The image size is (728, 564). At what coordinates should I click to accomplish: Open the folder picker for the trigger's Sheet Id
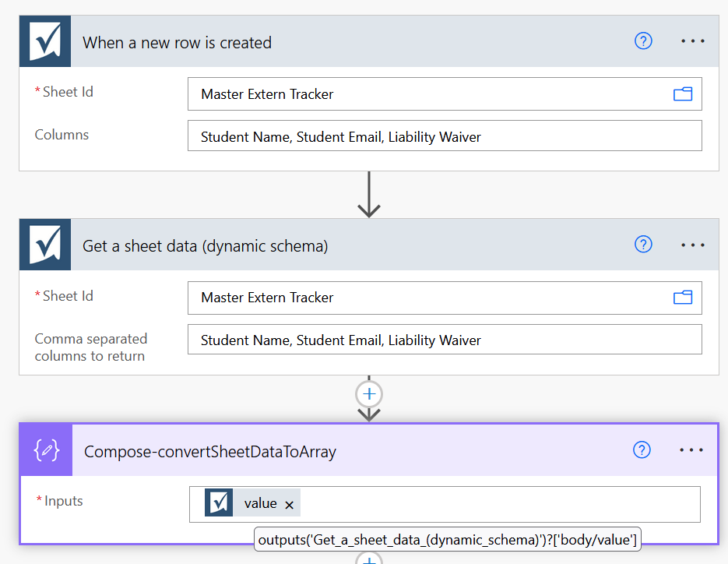point(683,94)
